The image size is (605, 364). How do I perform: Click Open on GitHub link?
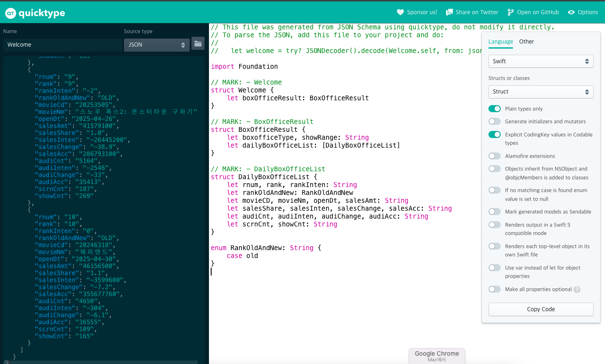(533, 12)
